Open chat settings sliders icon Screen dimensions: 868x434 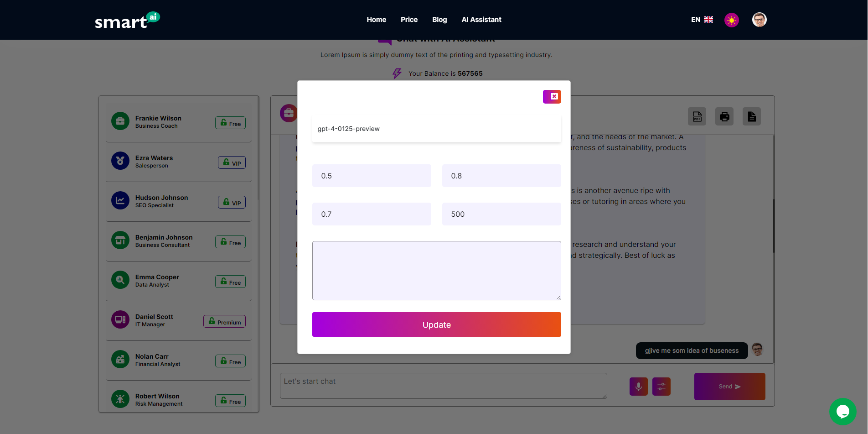[x=661, y=387]
